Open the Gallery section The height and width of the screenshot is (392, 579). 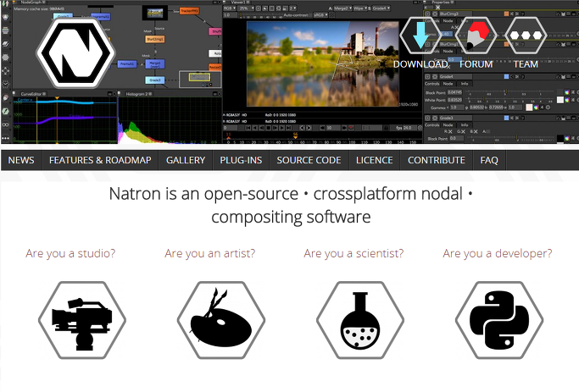point(186,160)
